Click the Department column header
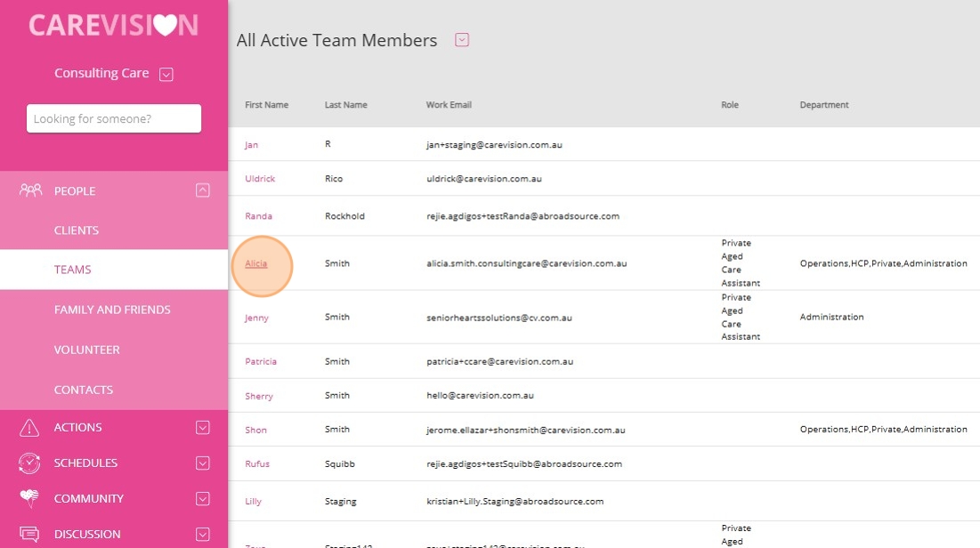980x548 pixels. [823, 105]
